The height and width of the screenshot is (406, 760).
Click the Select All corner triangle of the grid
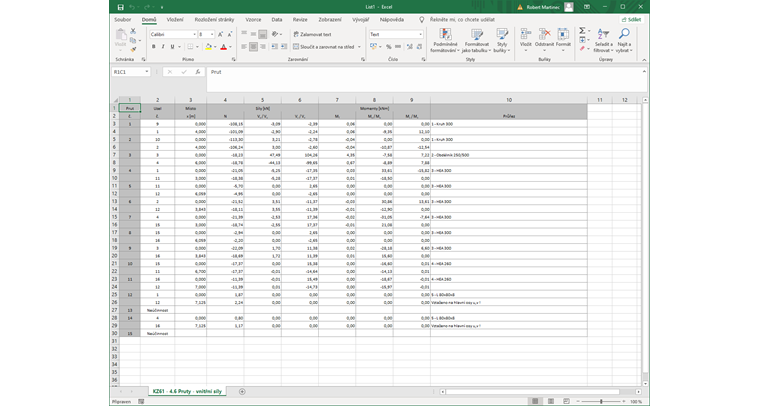[x=115, y=100]
